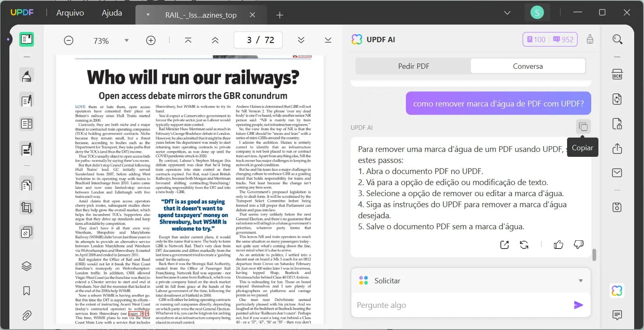Click the clear chat broom icon
This screenshot has height=330, width=644.
point(590,39)
